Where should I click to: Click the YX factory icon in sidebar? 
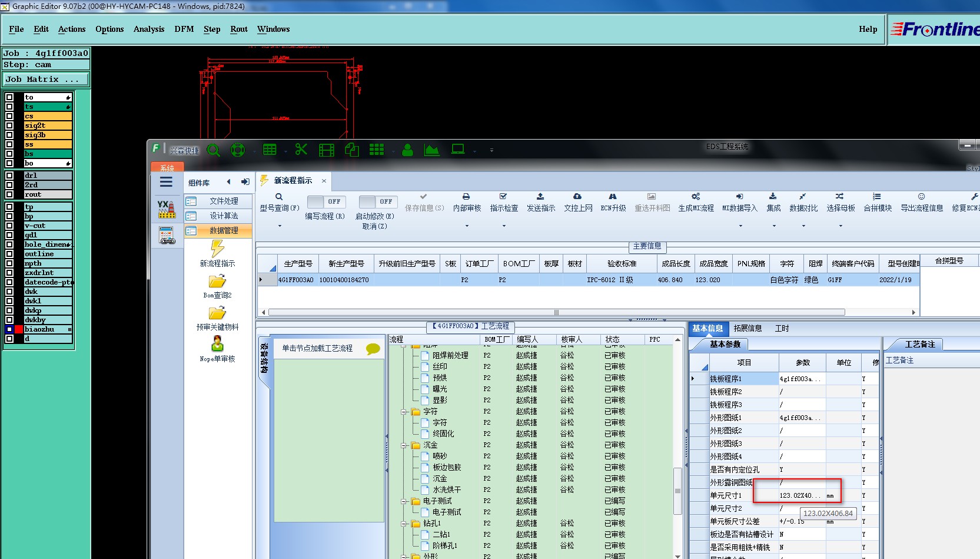coord(167,209)
